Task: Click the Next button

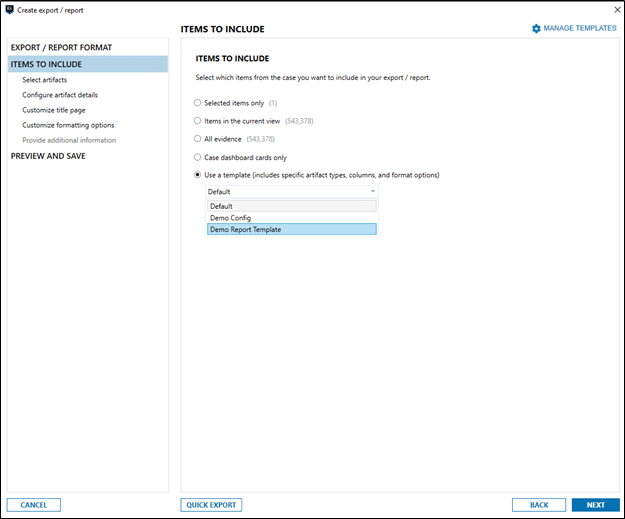Action: [x=596, y=505]
